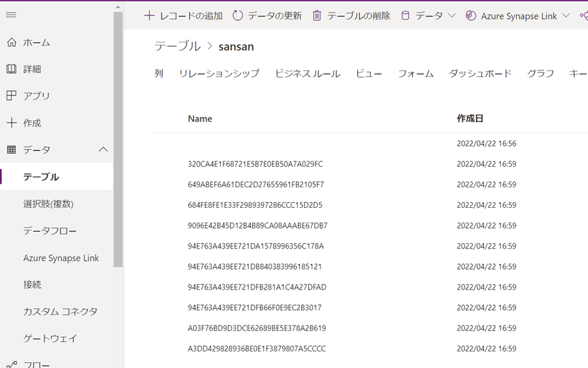Click the plus icon of レコードの追加
The height and width of the screenshot is (368, 588).
(149, 16)
